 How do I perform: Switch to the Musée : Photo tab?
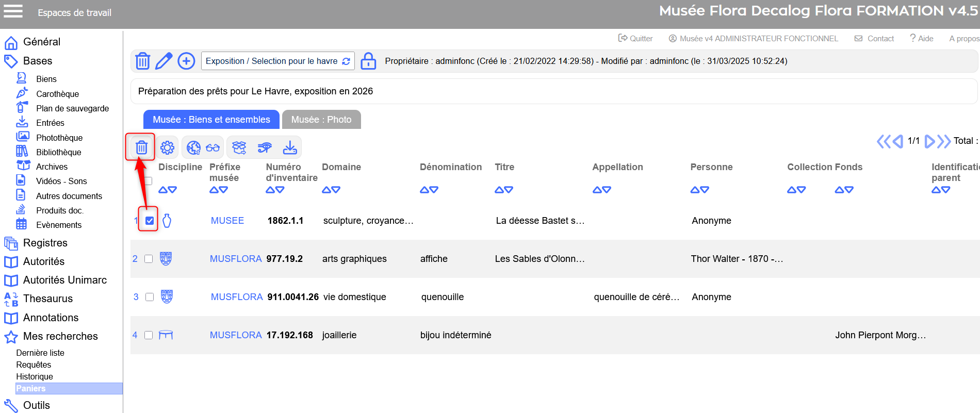321,120
